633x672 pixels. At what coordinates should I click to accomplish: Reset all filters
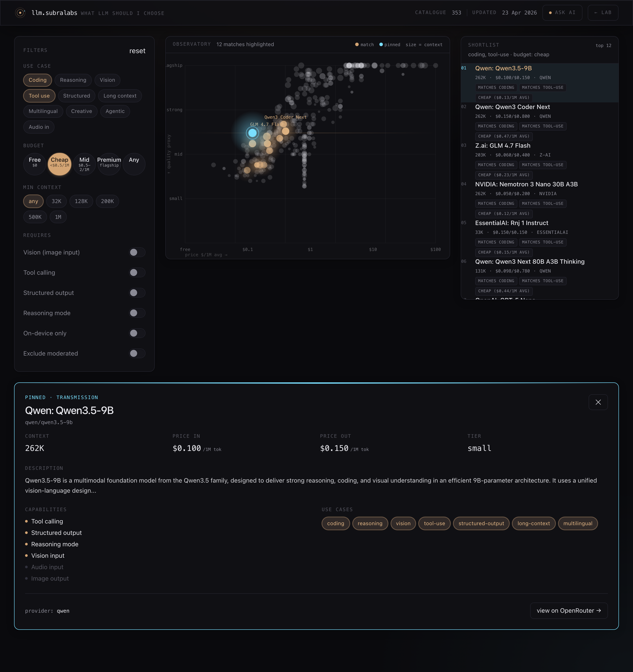tap(137, 51)
